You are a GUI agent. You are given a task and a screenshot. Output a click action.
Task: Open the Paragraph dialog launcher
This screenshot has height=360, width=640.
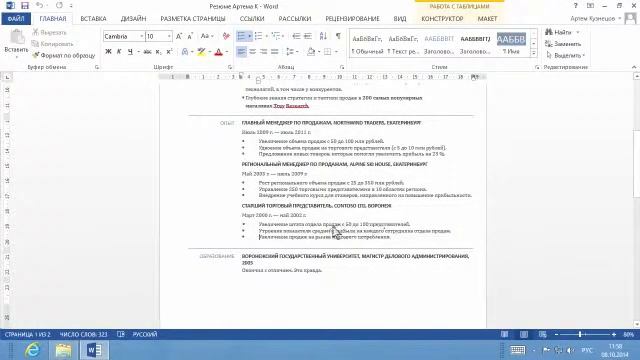tap(342, 67)
